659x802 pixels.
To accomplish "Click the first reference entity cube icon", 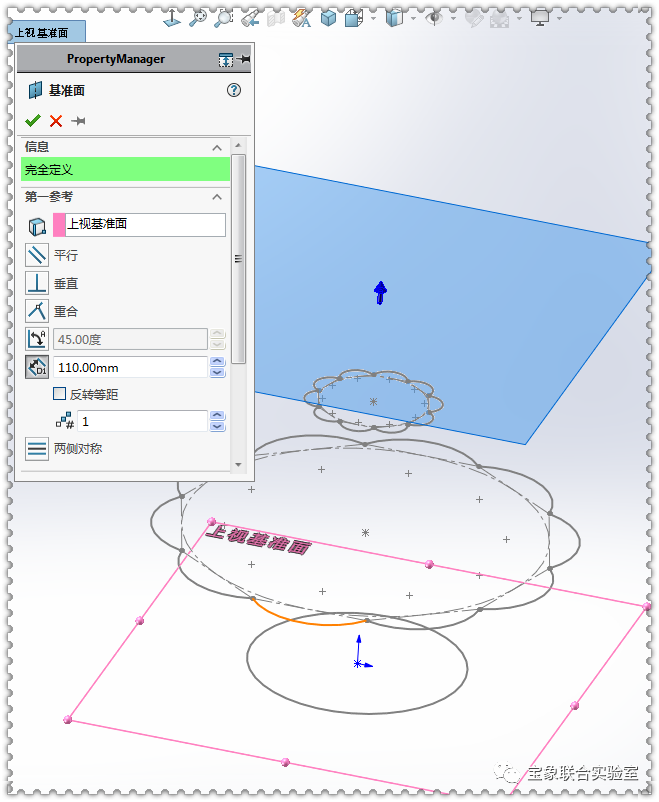I will [x=37, y=226].
